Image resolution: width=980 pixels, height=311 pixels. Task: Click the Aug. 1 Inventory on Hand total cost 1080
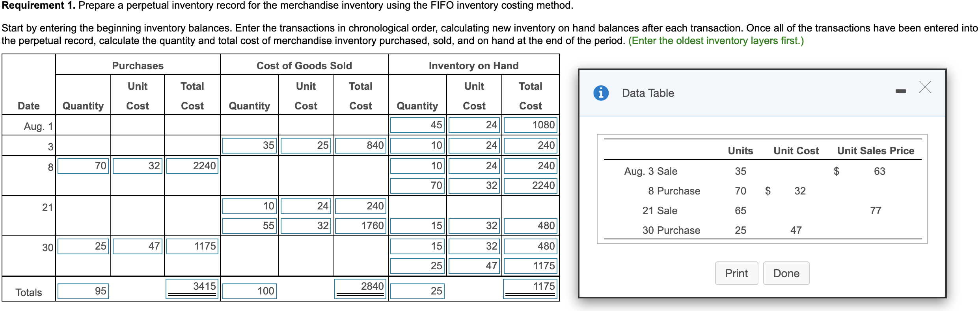(530, 125)
